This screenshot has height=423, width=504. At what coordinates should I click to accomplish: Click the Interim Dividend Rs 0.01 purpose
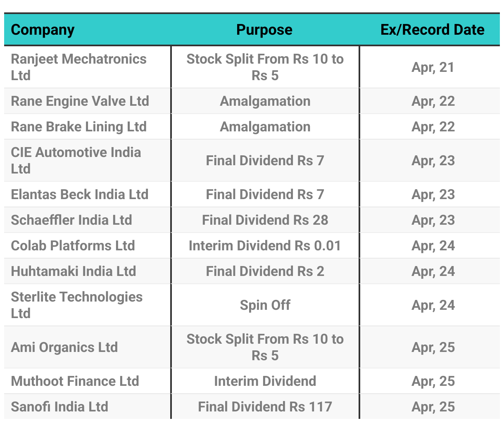pyautogui.click(x=265, y=246)
